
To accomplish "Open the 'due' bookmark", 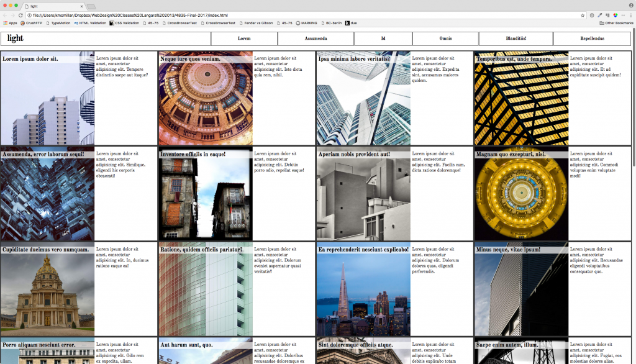I will click(x=351, y=23).
